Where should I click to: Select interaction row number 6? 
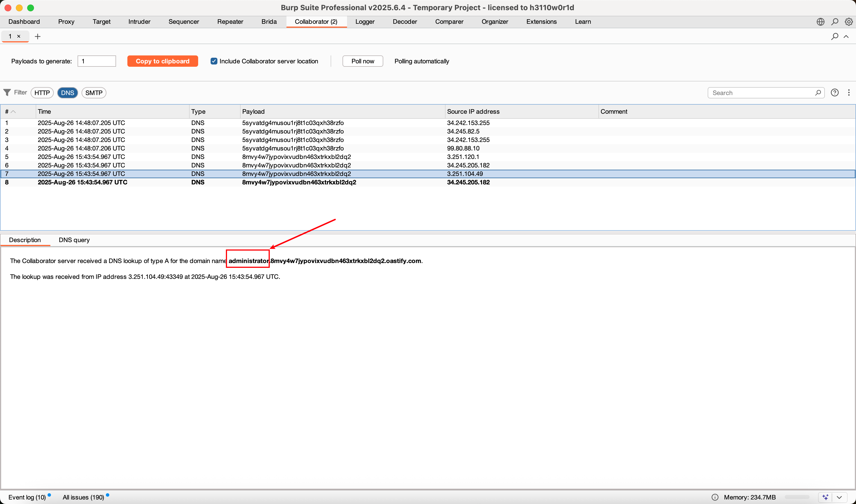(428, 165)
